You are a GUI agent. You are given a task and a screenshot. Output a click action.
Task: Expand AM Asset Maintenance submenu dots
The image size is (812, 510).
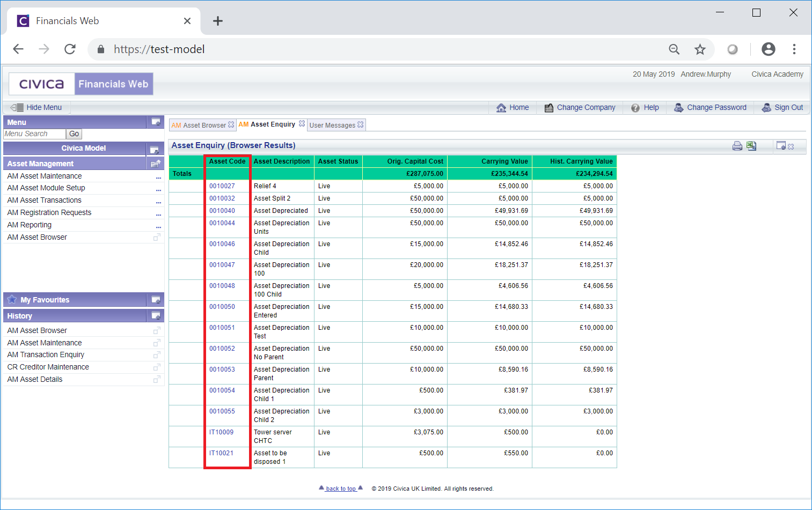158,178
